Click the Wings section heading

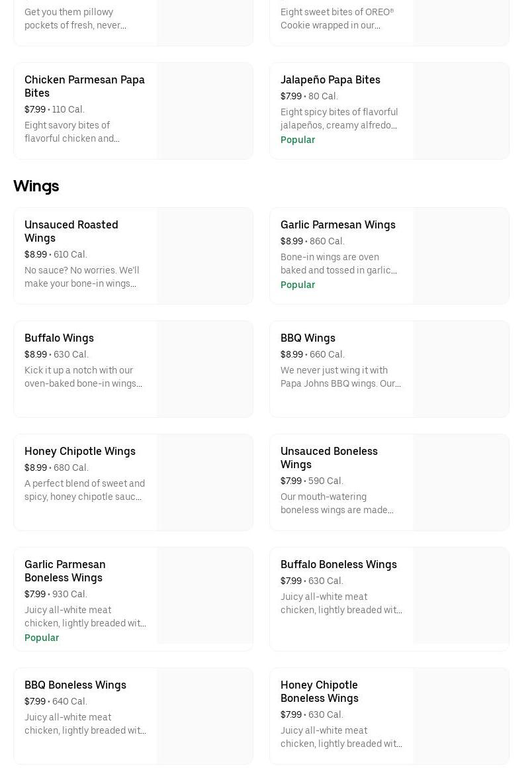pos(36,186)
